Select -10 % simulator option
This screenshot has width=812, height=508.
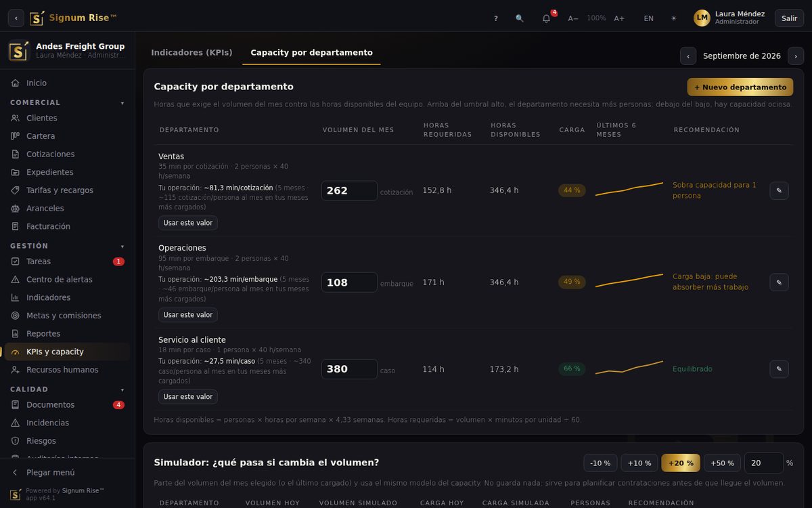pos(600,463)
